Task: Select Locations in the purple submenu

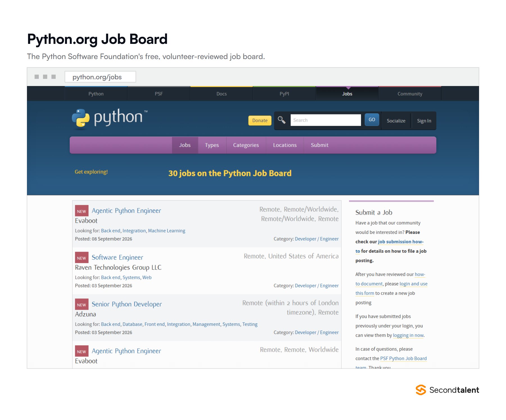Action: [x=285, y=145]
